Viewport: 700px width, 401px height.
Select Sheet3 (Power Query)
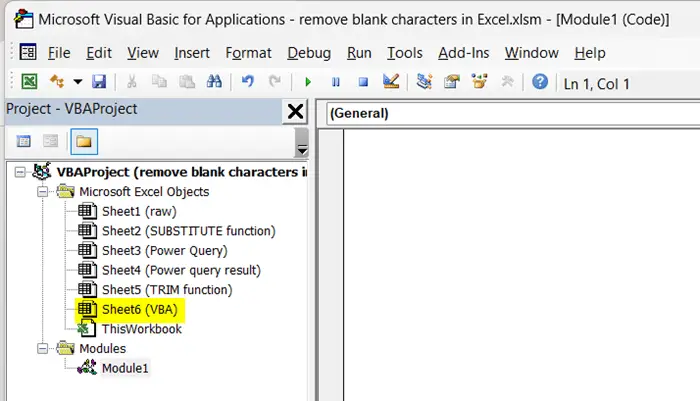point(164,251)
